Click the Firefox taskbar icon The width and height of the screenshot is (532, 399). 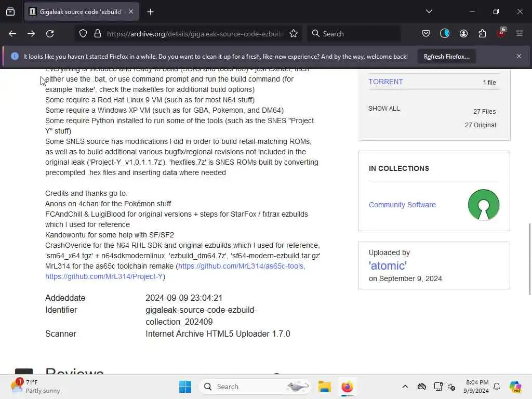(347, 387)
